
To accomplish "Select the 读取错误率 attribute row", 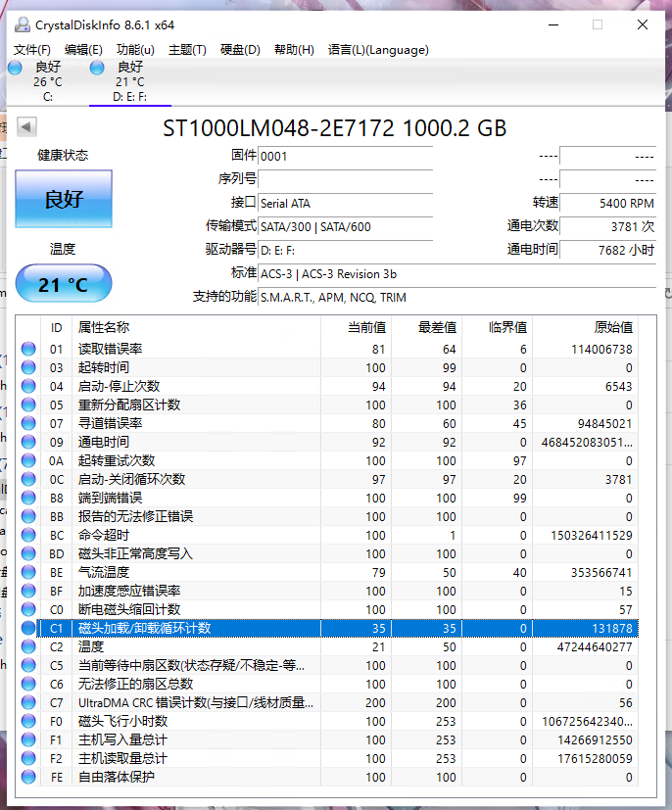I will (x=327, y=349).
